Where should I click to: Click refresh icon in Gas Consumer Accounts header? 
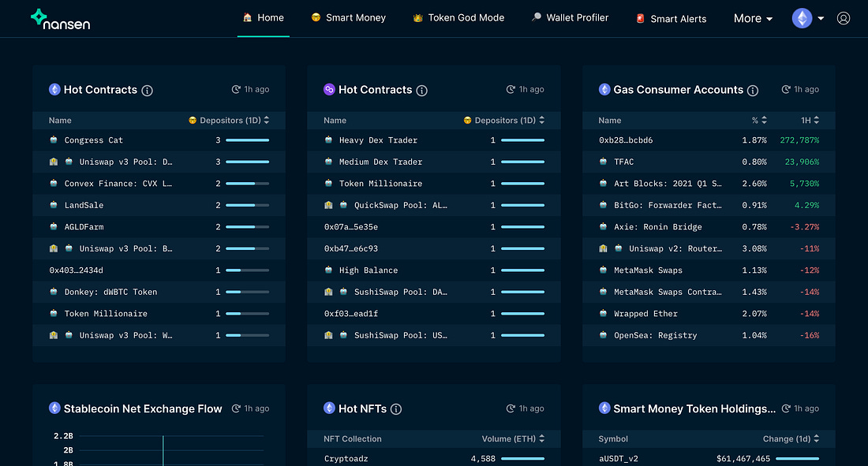pos(785,89)
